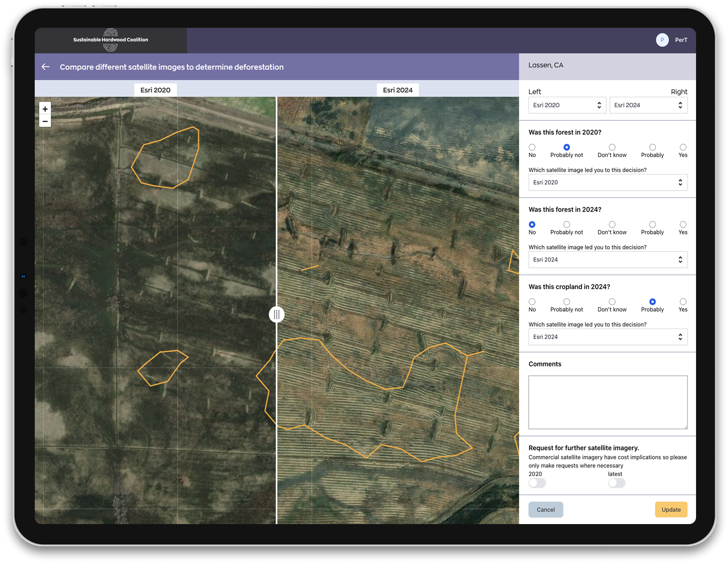Screen dimensions: 728x563
Task: Open the PerT user avatar
Action: pos(662,40)
